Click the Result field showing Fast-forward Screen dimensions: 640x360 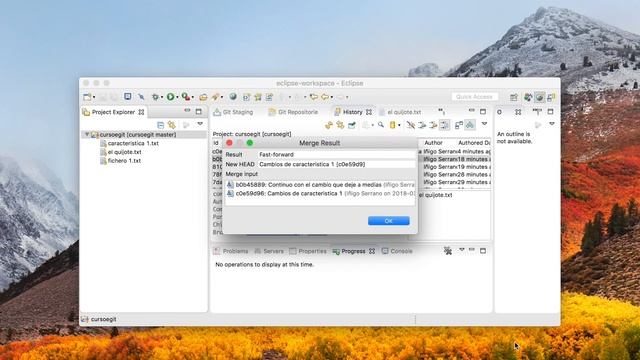[337, 155]
